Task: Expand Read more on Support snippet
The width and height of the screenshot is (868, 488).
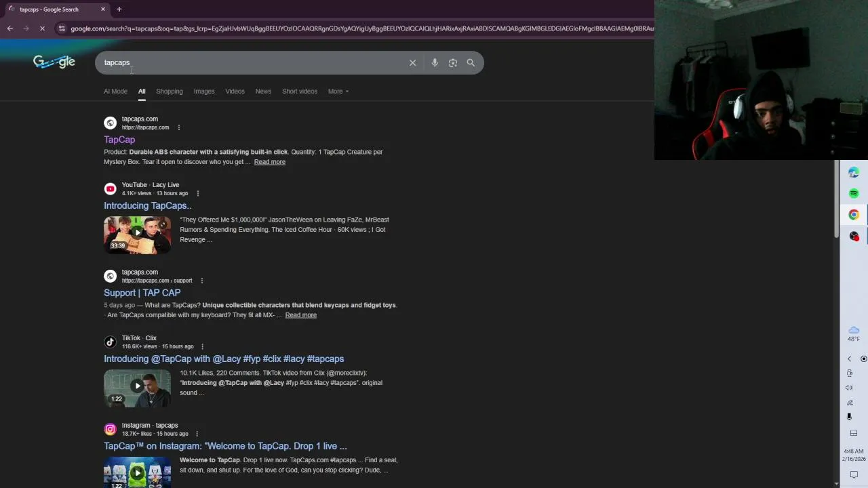Action: tap(301, 315)
